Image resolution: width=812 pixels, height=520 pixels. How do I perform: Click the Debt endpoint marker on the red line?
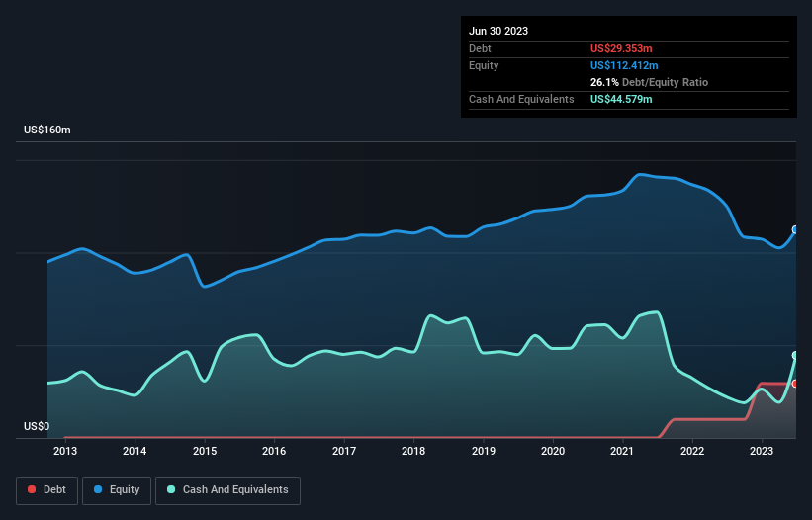pyautogui.click(x=795, y=384)
